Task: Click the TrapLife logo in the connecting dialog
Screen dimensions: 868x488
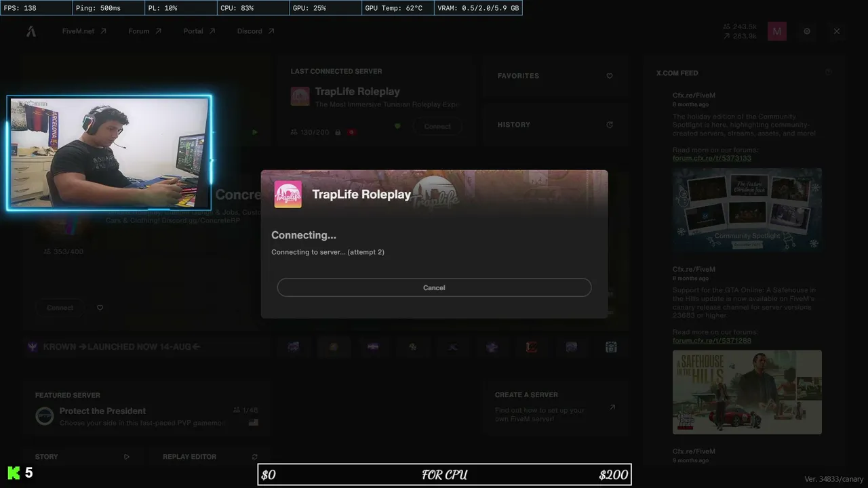Action: [x=288, y=195]
